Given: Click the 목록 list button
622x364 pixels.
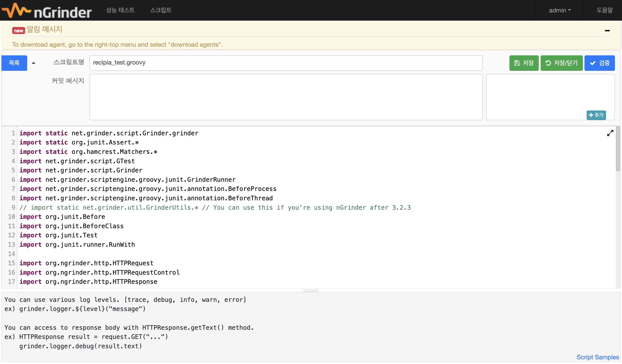Looking at the screenshot, I should click(14, 63).
